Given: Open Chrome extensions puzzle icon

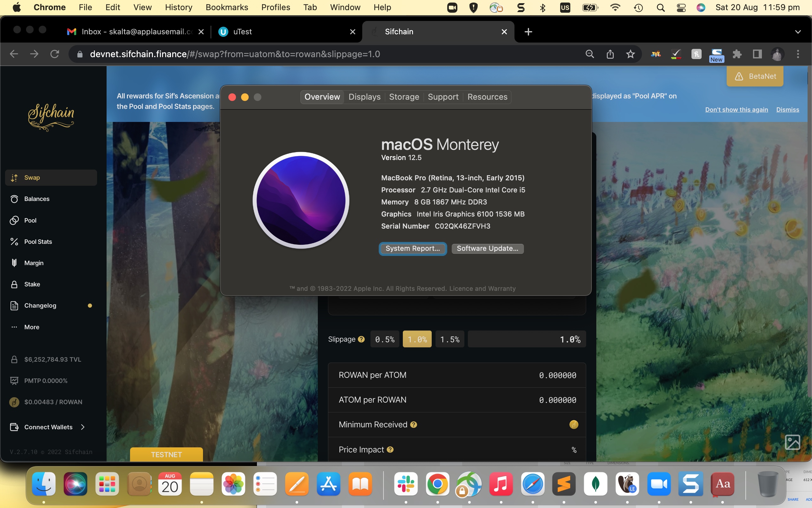Looking at the screenshot, I should click(737, 54).
